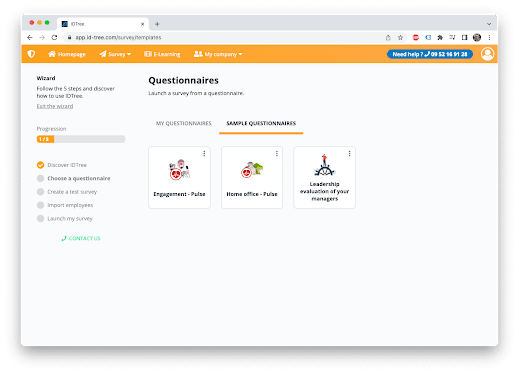This screenshot has height=374, width=519.
Task: Open options menu on Engagement - Pulse card
Action: coord(204,153)
